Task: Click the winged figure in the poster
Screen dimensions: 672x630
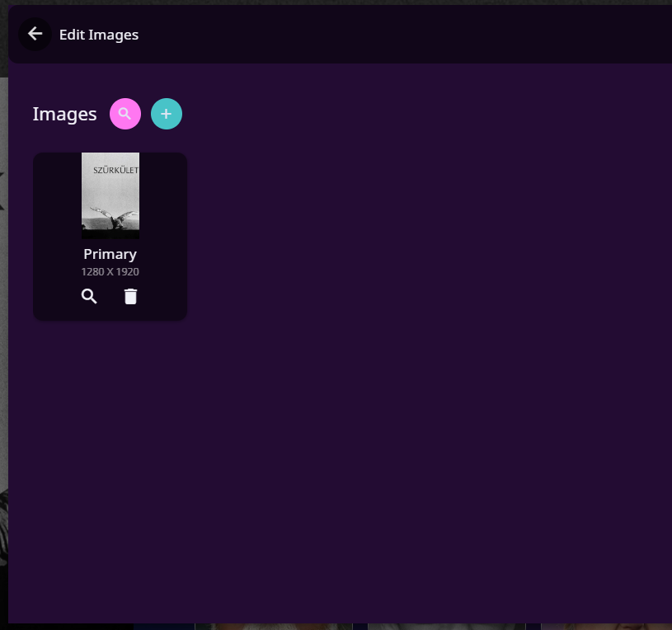Action: point(118,219)
